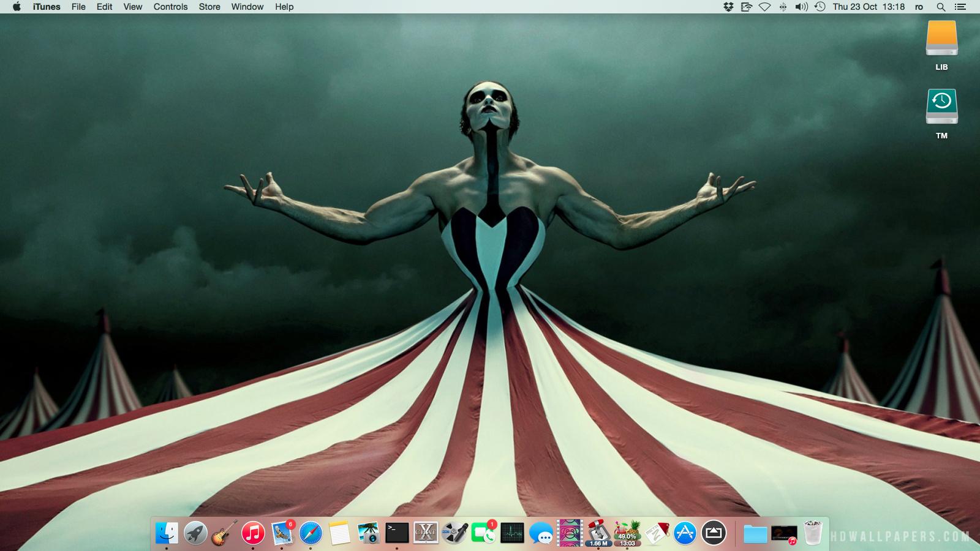980x551 pixels.
Task: Open the X Chat app icon in dock
Action: pyautogui.click(x=426, y=533)
